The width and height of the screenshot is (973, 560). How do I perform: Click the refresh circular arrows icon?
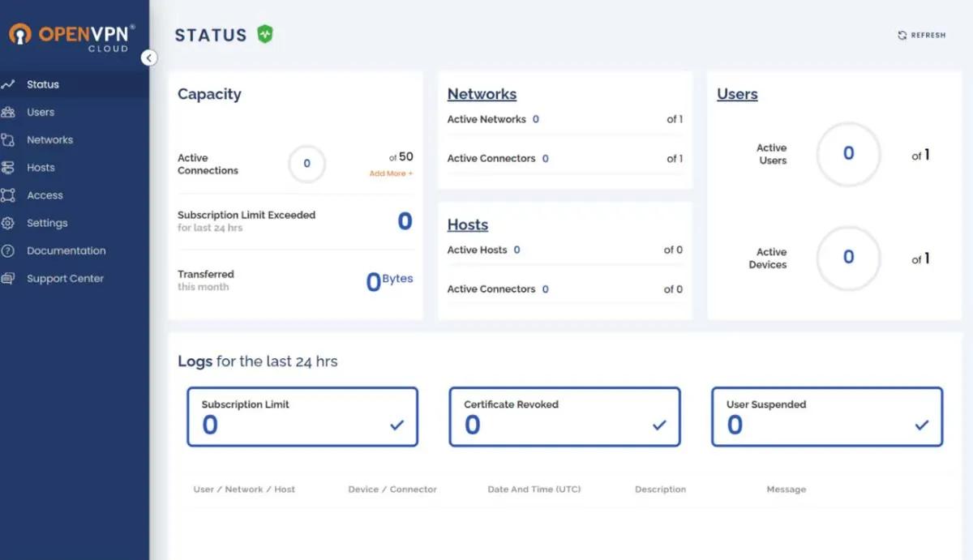902,35
